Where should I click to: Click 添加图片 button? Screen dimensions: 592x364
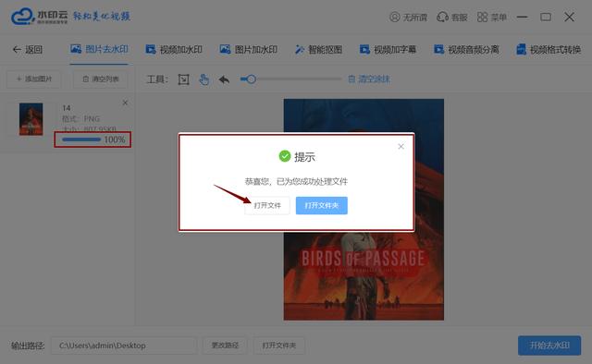33,79
